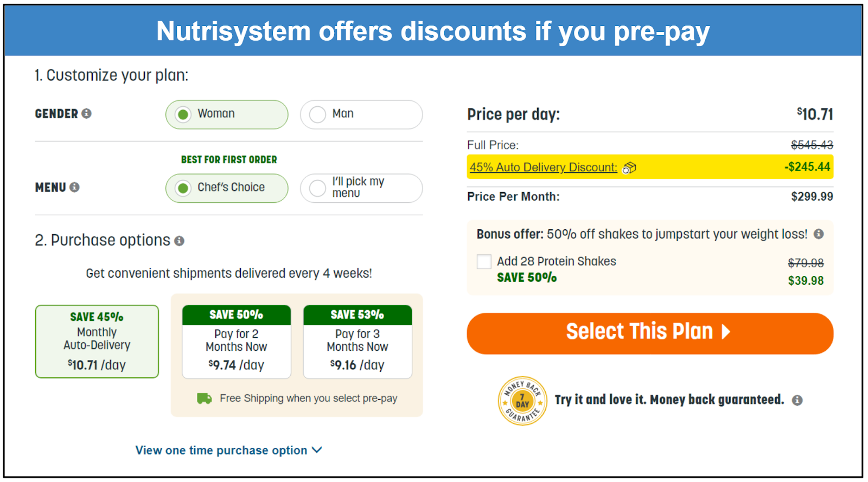This screenshot has height=482, width=868.
Task: Click the Select This Plan button
Action: tap(649, 333)
